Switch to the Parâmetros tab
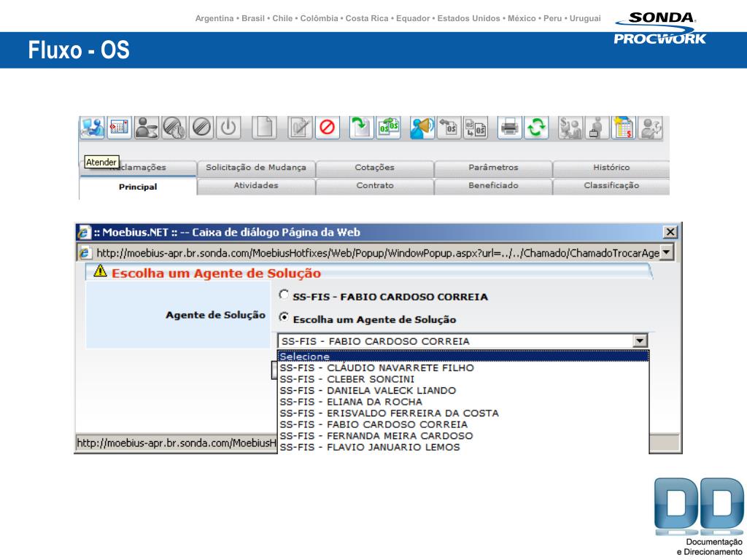The image size is (747, 560). [x=493, y=168]
